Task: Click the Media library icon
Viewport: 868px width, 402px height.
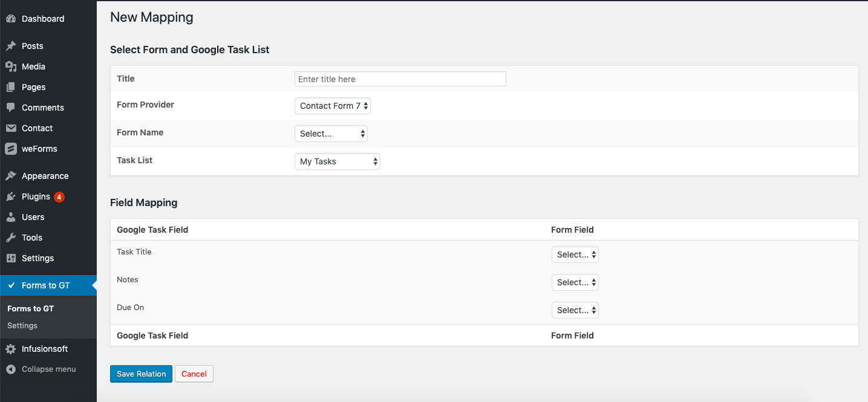Action: coord(11,66)
